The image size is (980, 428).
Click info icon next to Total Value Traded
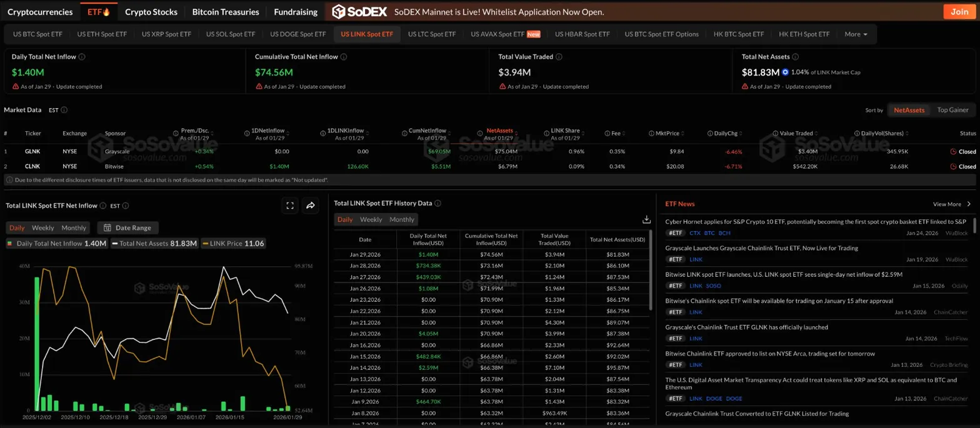[559, 57]
